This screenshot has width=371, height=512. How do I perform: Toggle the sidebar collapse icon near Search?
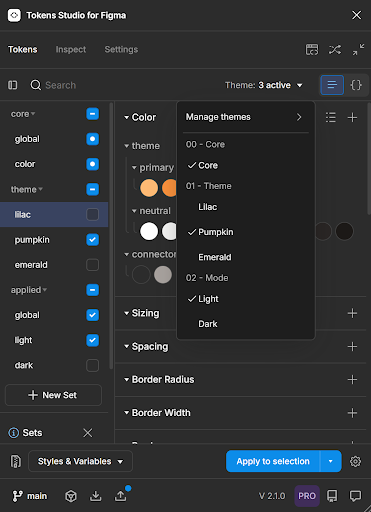pos(13,85)
